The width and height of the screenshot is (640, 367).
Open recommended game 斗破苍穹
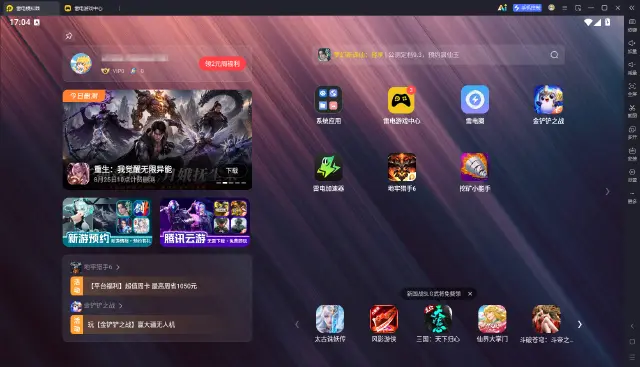(x=546, y=319)
